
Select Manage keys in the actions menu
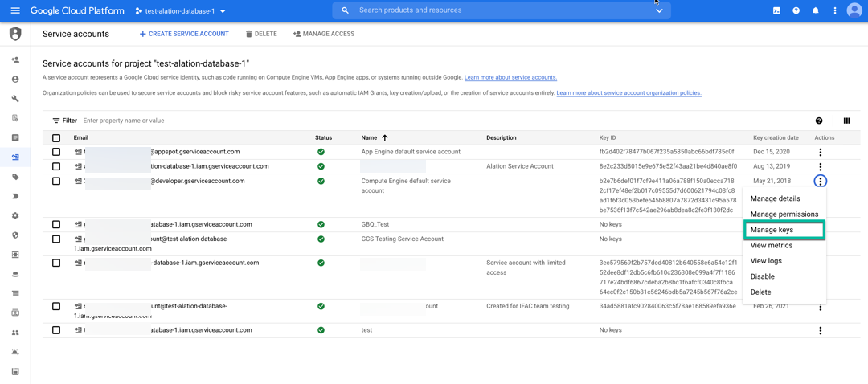coord(784,230)
